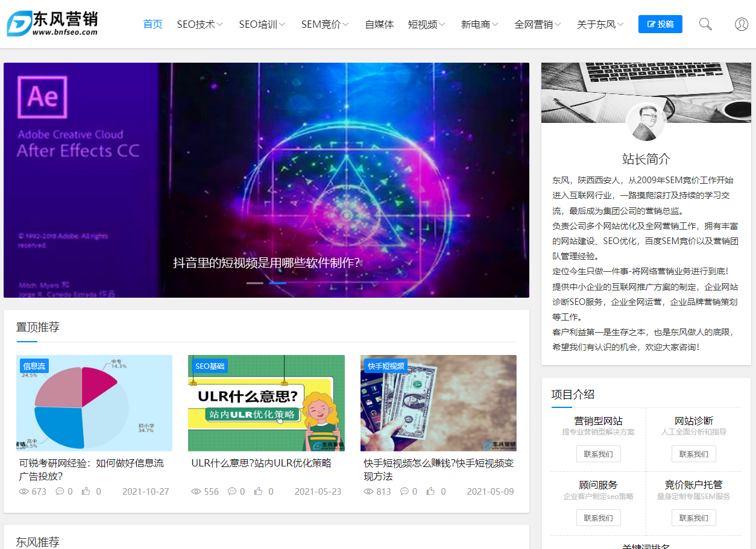This screenshot has width=756, height=549.
Task: Select the second carousel slide indicator
Action: pos(278,283)
